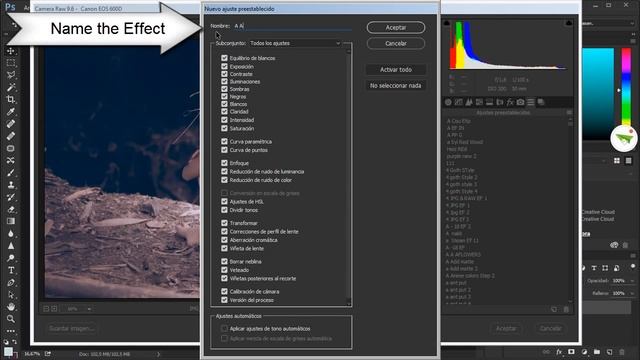Click the Aceptar button in preset dialog

[396, 27]
